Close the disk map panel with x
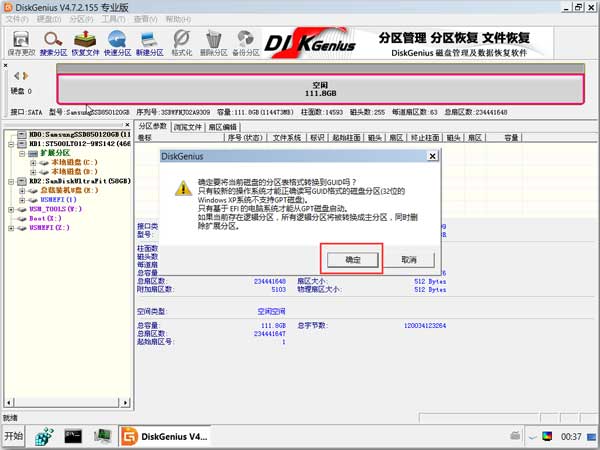 pos(5,65)
